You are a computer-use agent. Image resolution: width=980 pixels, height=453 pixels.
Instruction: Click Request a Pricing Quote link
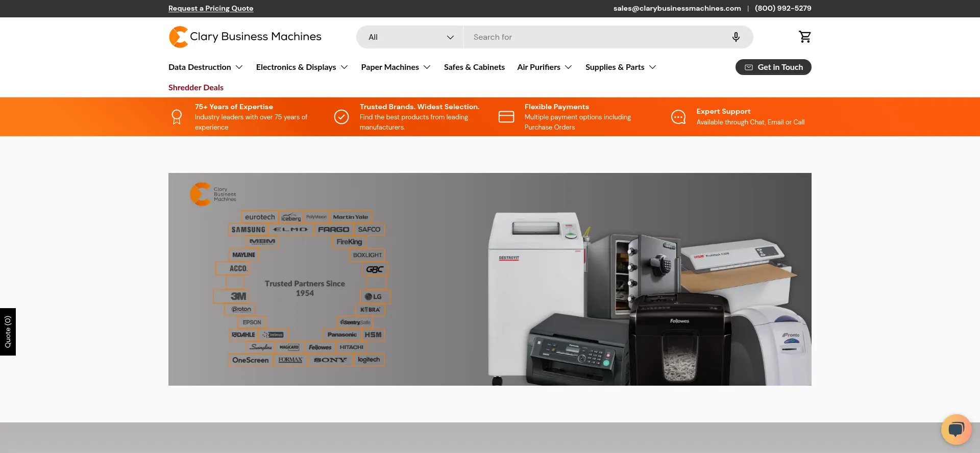tap(211, 8)
